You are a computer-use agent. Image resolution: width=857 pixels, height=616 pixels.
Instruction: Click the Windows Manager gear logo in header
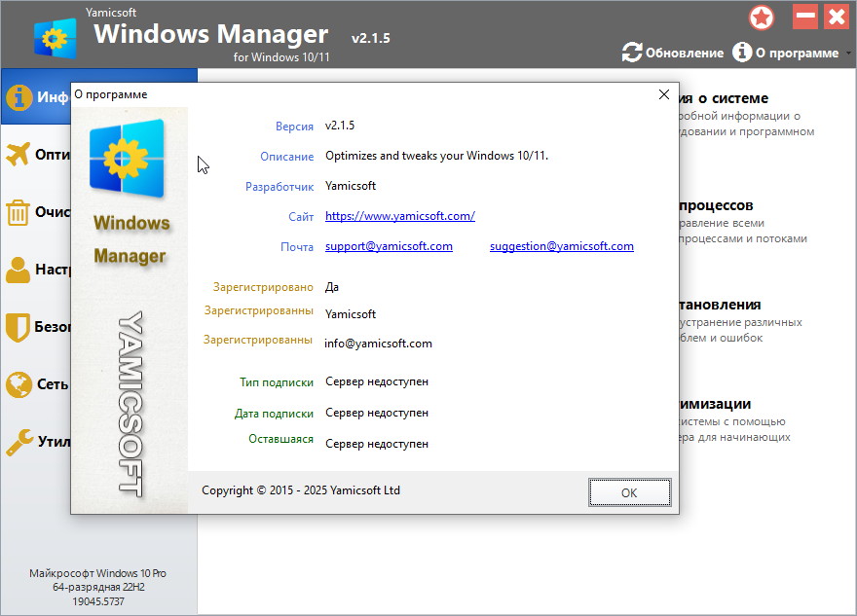point(55,38)
